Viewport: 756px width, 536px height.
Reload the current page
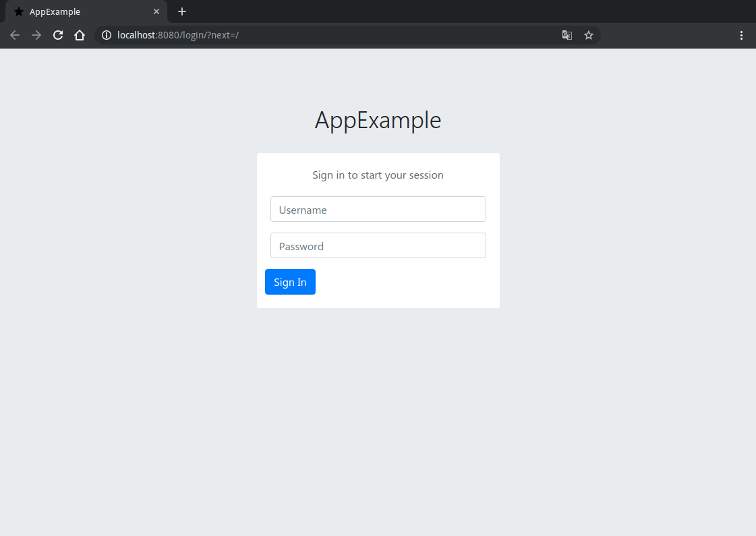click(58, 35)
